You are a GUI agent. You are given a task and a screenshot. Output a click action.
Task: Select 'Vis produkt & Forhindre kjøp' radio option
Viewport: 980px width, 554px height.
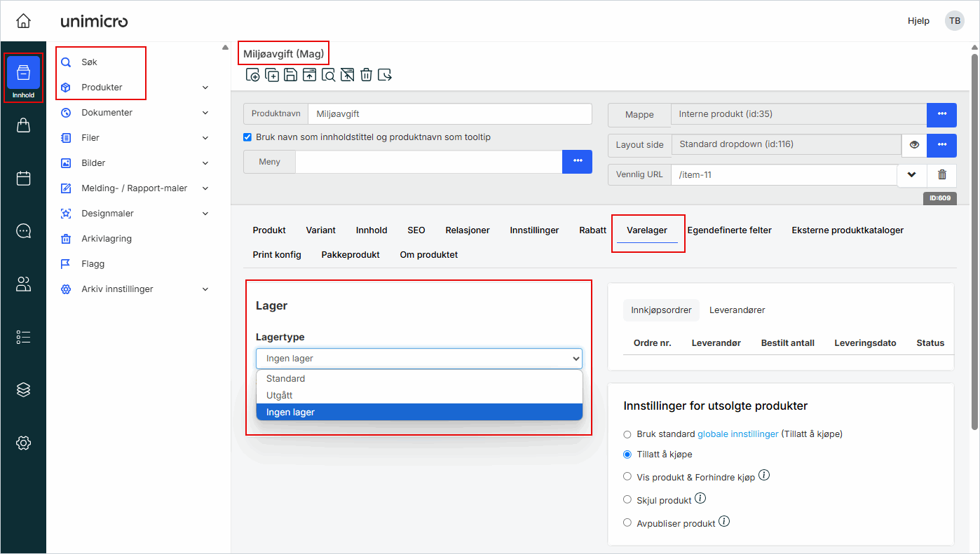pyautogui.click(x=627, y=477)
